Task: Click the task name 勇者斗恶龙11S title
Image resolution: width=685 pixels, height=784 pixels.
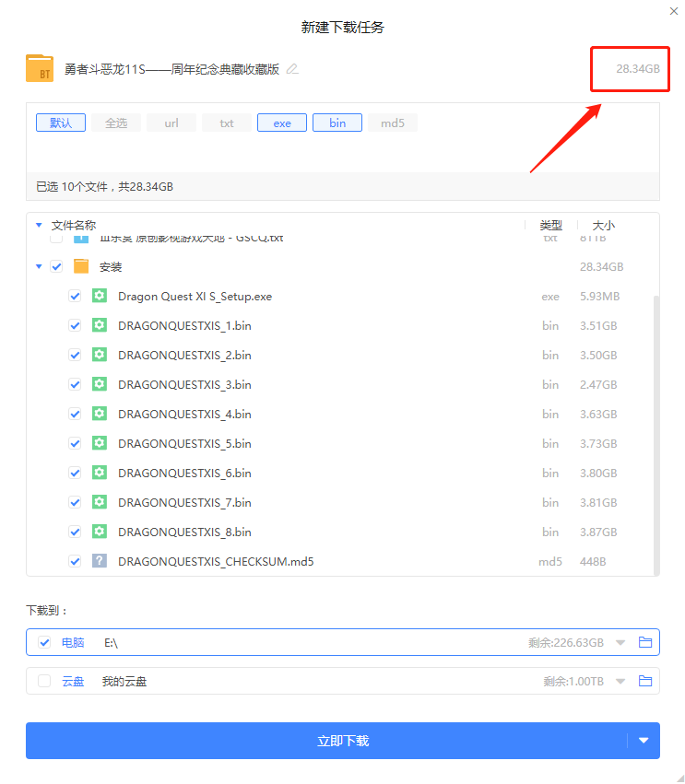Action: [171, 69]
